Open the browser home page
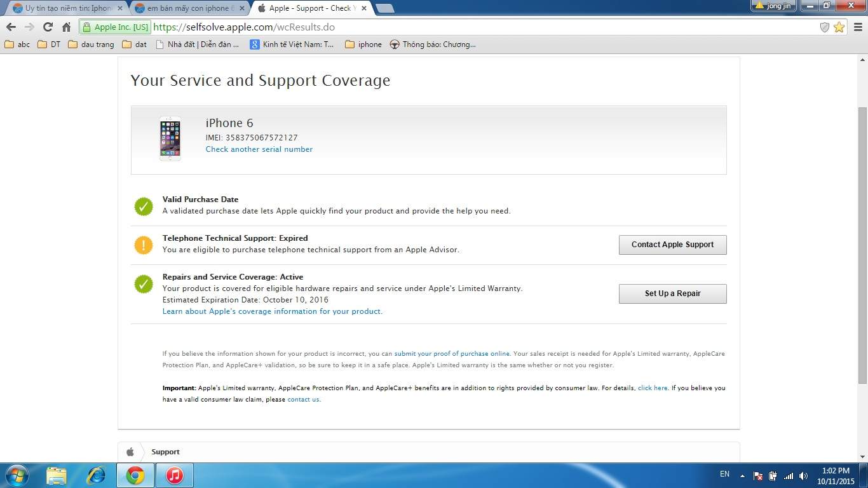The image size is (868, 488). pos(66,27)
